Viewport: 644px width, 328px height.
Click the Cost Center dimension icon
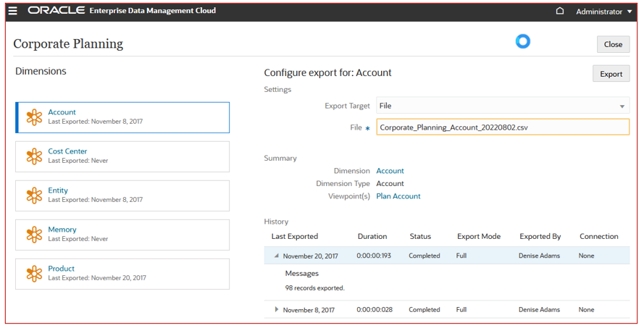coord(34,156)
